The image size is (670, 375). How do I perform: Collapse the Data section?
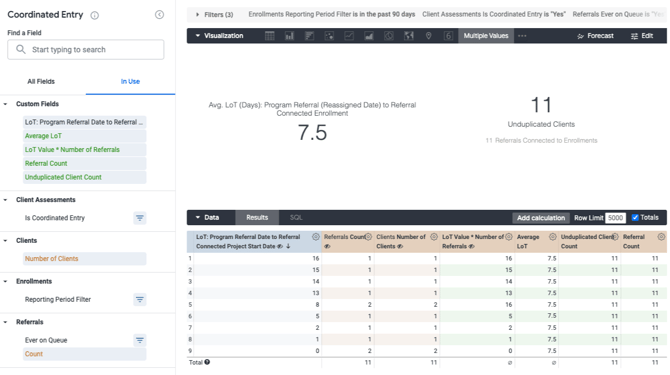pos(198,217)
